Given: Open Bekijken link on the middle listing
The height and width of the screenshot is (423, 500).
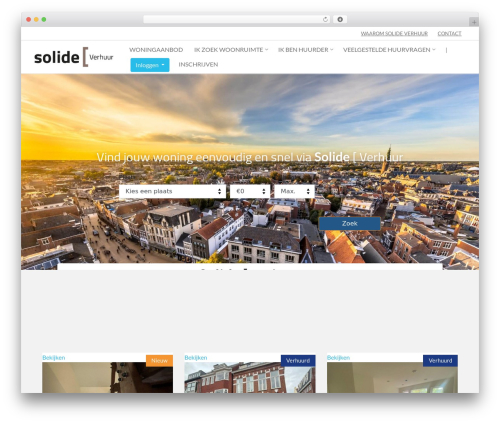Looking at the screenshot, I should [196, 358].
